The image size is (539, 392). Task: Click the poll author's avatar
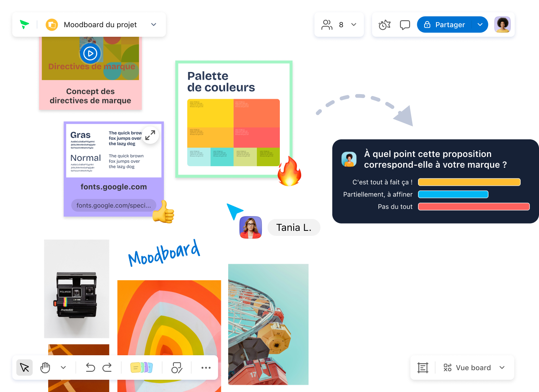[x=349, y=159]
